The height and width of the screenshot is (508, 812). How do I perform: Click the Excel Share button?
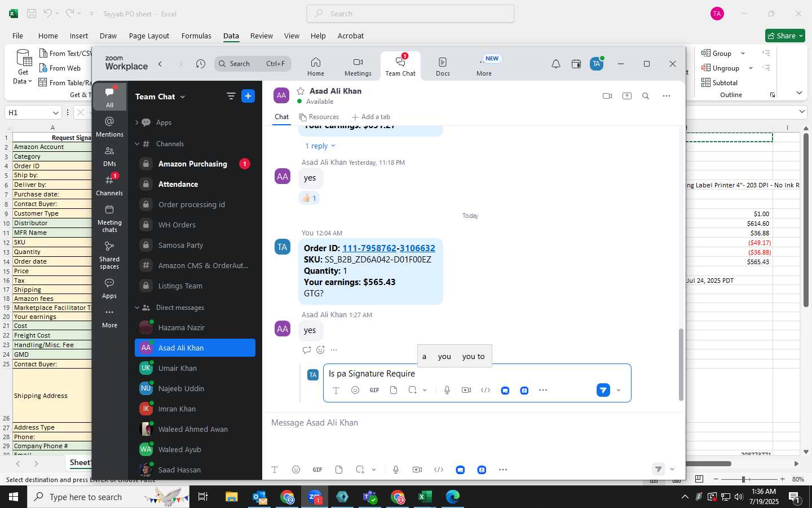click(x=784, y=36)
